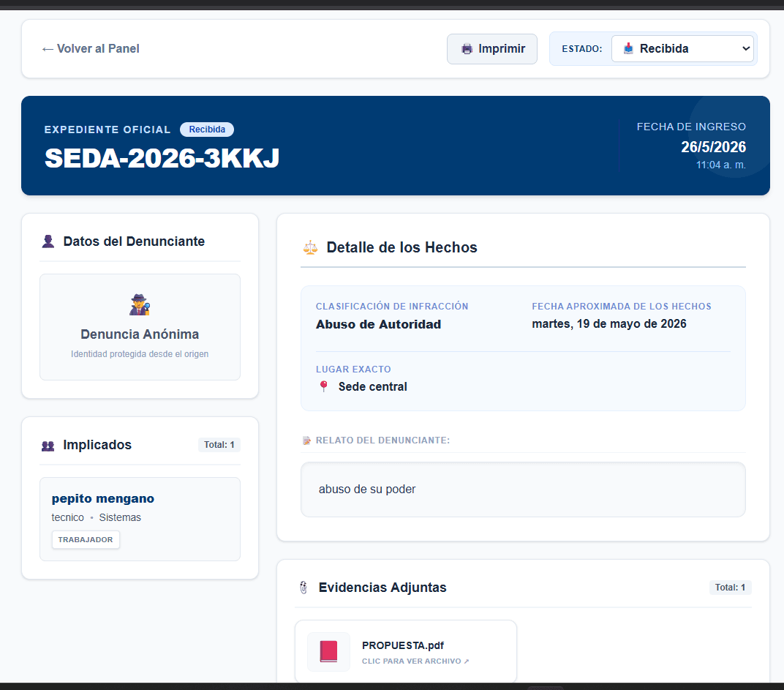Screen dimensions: 784x690
Task: Click the inbox icon in the Estado selector
Action: pos(628,48)
